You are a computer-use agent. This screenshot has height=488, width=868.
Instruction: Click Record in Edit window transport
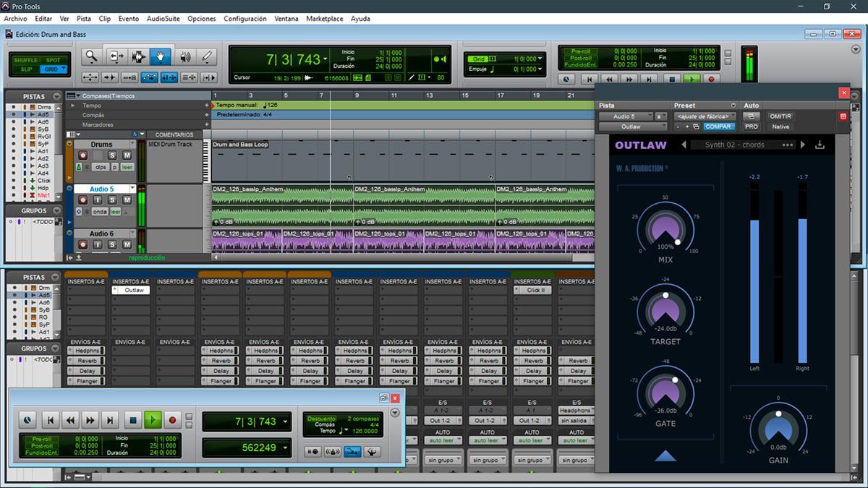[x=710, y=80]
